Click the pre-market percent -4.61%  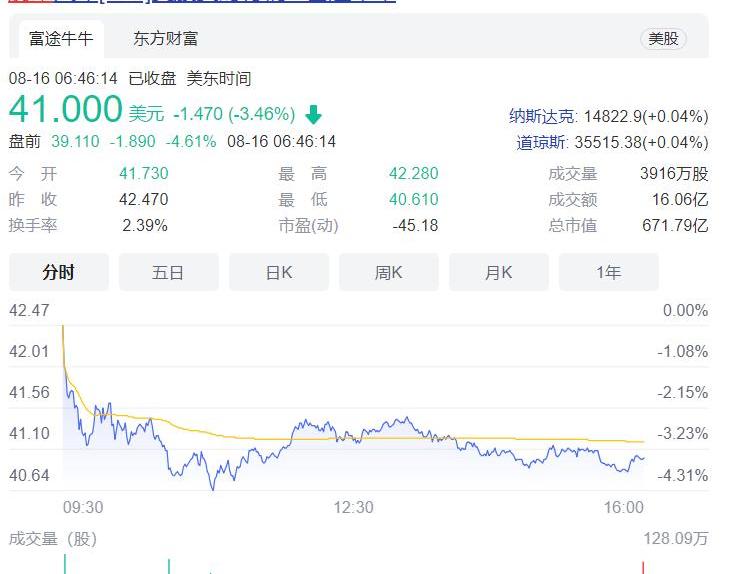191,142
